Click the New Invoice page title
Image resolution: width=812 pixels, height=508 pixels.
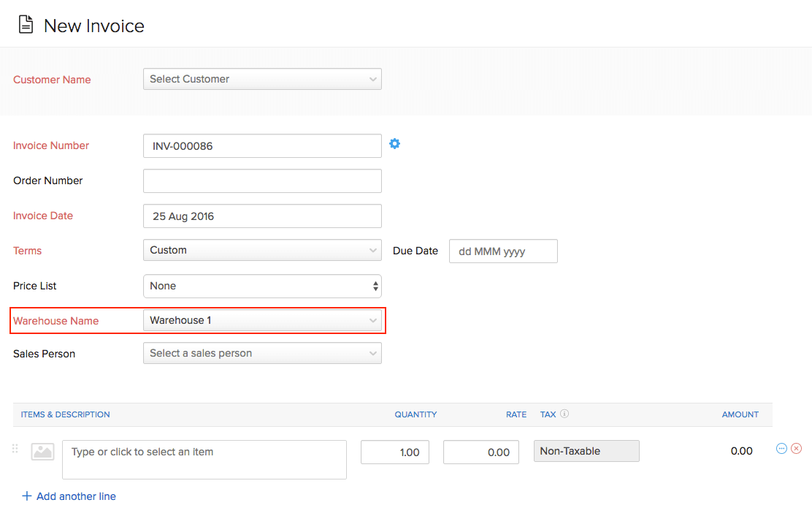tap(93, 26)
